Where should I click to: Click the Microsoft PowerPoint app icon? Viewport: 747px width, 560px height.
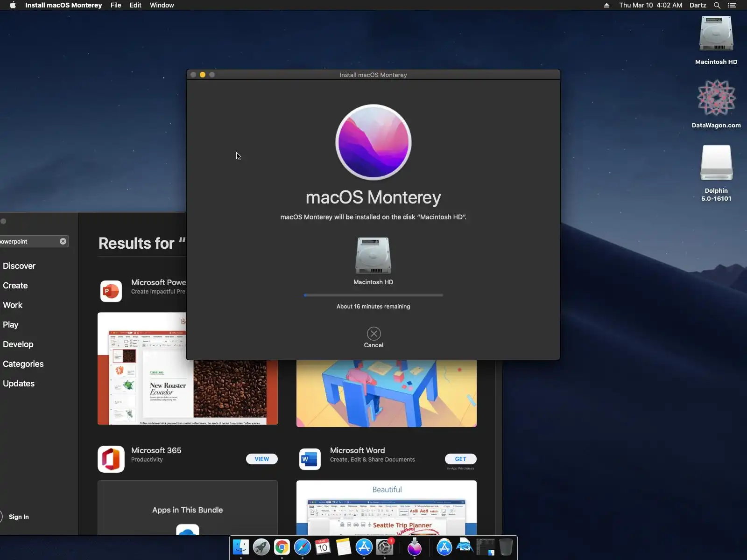(111, 291)
